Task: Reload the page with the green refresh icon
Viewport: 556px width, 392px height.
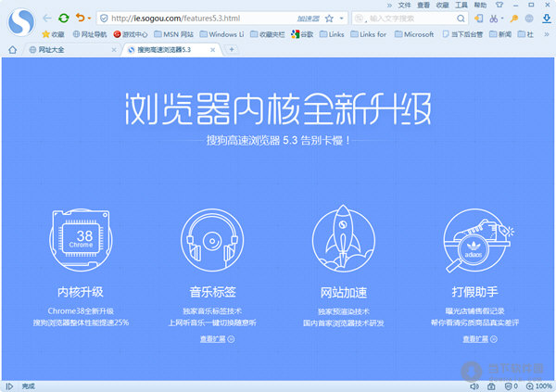Action: (64, 19)
